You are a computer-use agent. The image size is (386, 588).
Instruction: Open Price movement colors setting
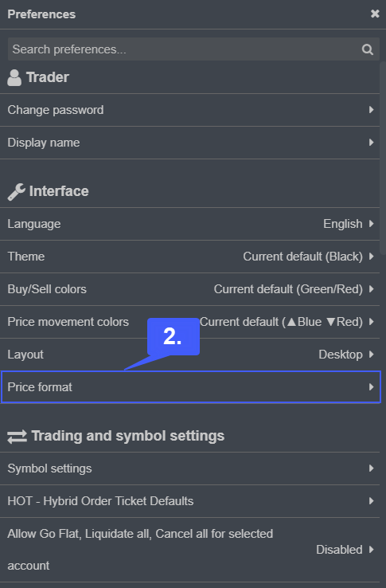[189, 322]
